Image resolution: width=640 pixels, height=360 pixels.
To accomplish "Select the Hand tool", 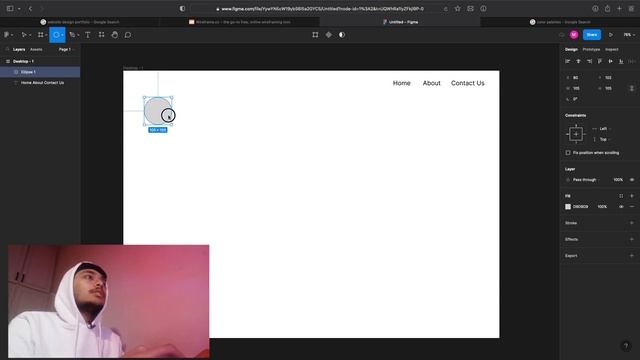I will 115,35.
